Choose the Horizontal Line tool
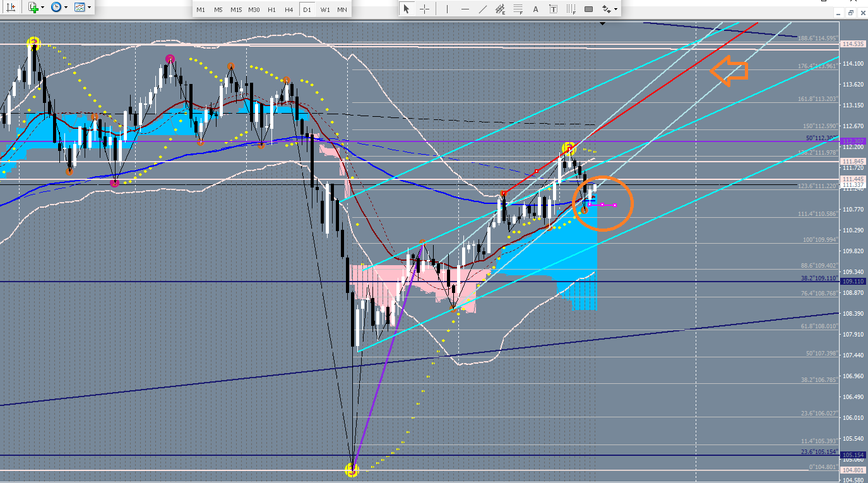868x483 pixels. pyautogui.click(x=465, y=9)
